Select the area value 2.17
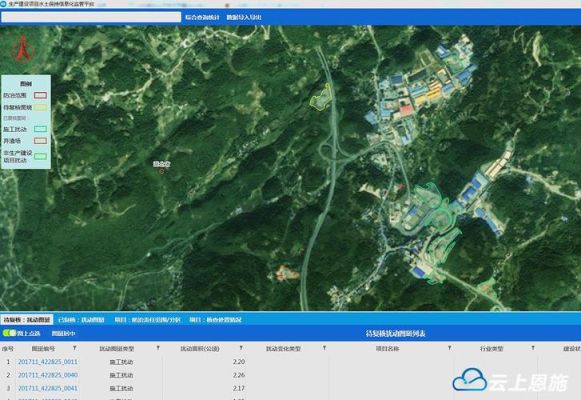This screenshot has height=400, width=581. pos(239,388)
